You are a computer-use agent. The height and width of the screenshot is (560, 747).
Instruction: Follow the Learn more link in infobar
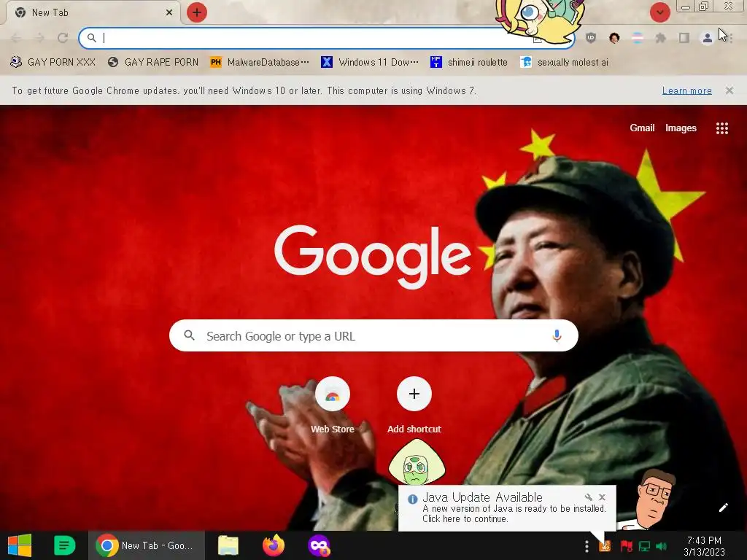[x=687, y=90]
